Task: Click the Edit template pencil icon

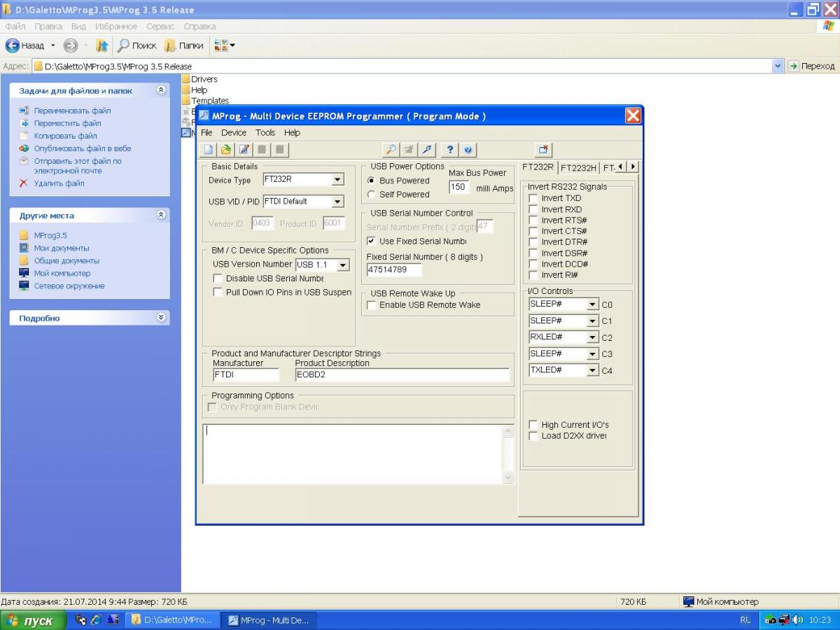Action: point(244,150)
